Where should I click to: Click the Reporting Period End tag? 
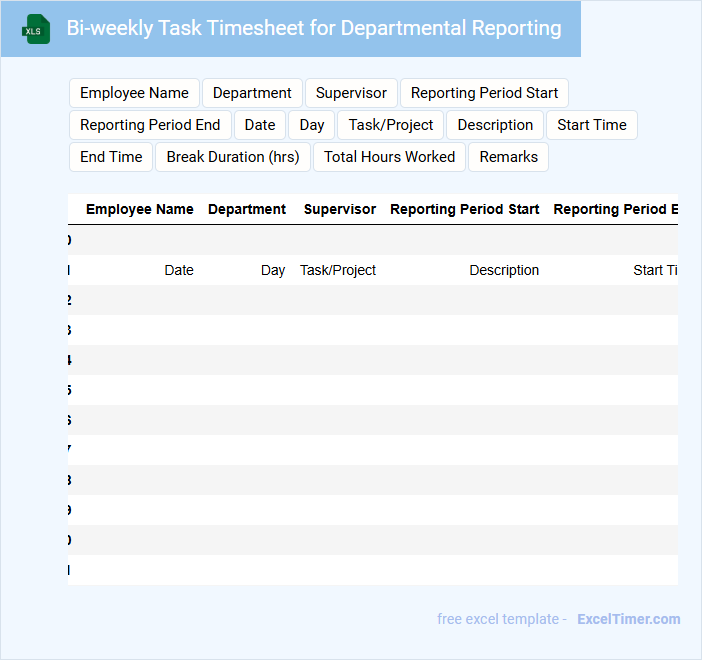tap(150, 125)
